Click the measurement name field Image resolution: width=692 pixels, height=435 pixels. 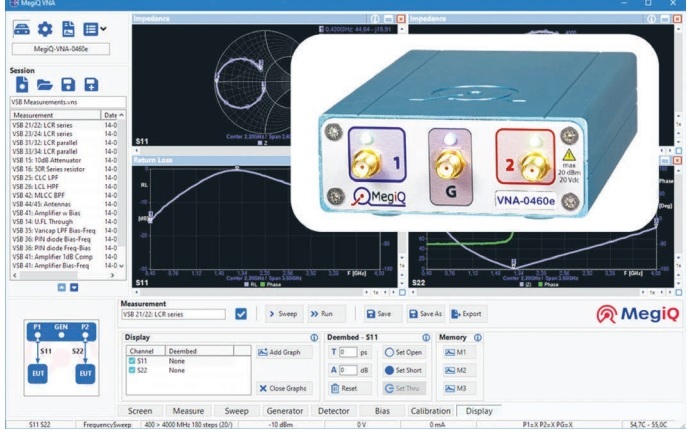tap(173, 314)
